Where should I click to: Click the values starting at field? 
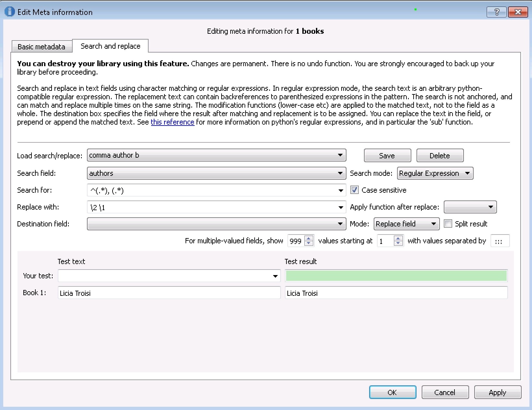click(x=386, y=241)
